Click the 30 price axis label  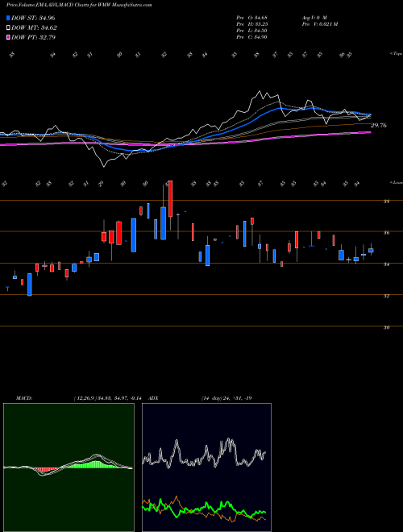pos(386,327)
